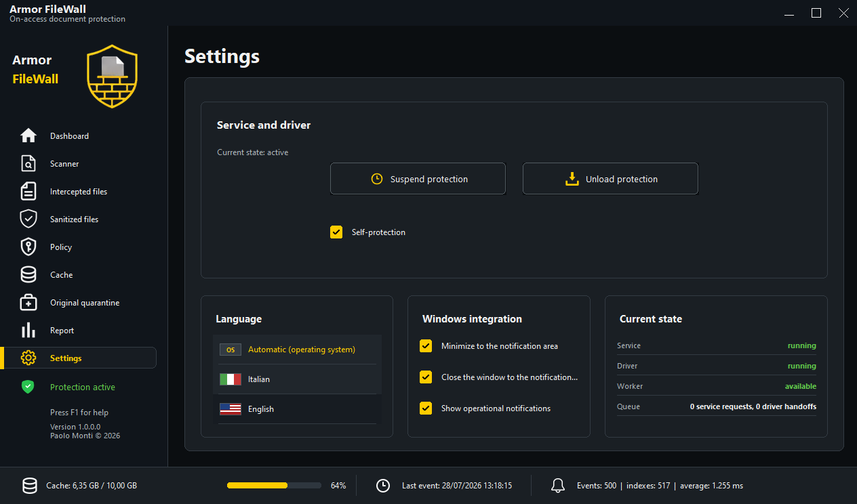The height and width of the screenshot is (504, 857).
Task: Open Intercepted files in sidebar
Action: pyautogui.click(x=79, y=192)
